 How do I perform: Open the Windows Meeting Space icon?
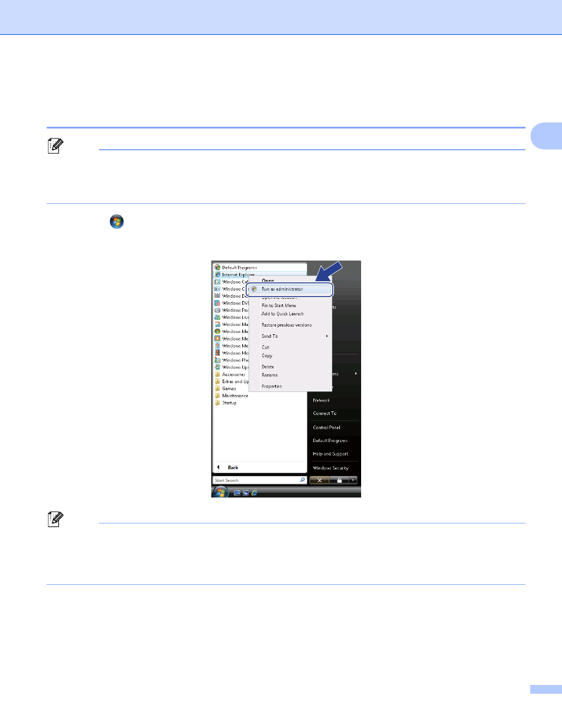pyautogui.click(x=217, y=346)
